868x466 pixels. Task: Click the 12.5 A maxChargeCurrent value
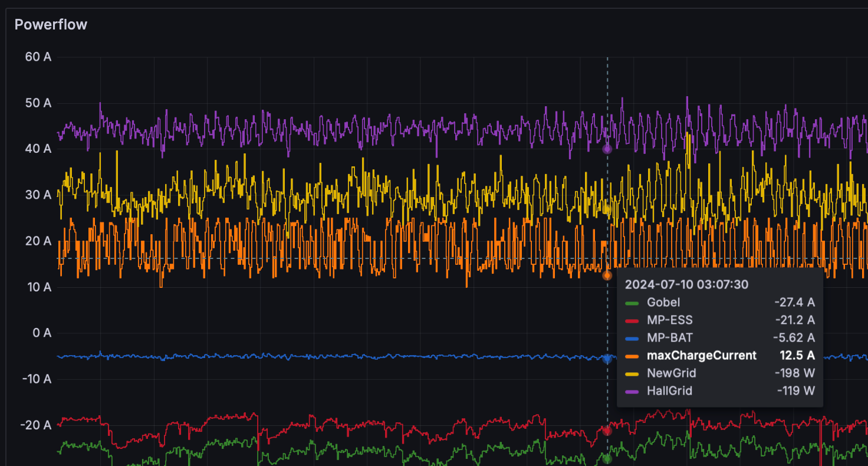click(797, 356)
